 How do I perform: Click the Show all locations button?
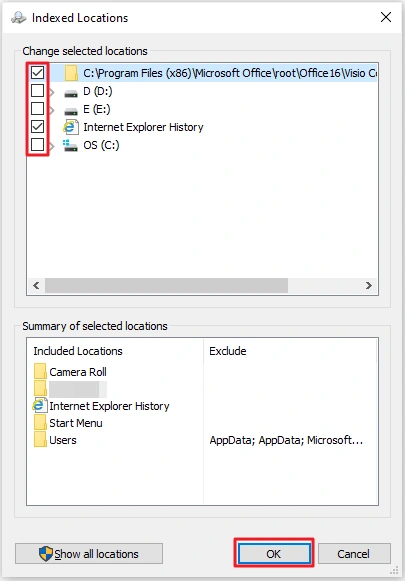point(89,554)
